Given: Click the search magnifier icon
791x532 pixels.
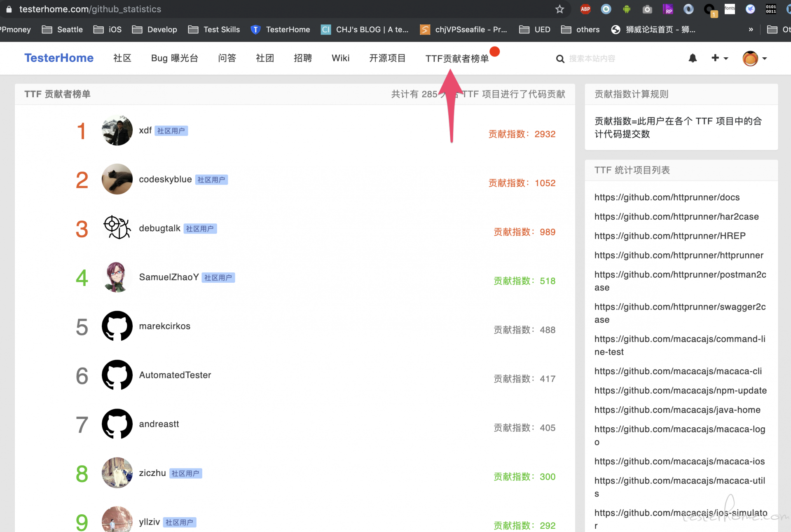Looking at the screenshot, I should [x=560, y=59].
